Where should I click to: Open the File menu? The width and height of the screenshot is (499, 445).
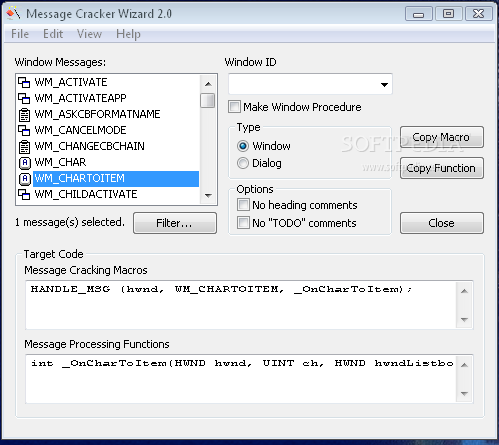[x=20, y=34]
